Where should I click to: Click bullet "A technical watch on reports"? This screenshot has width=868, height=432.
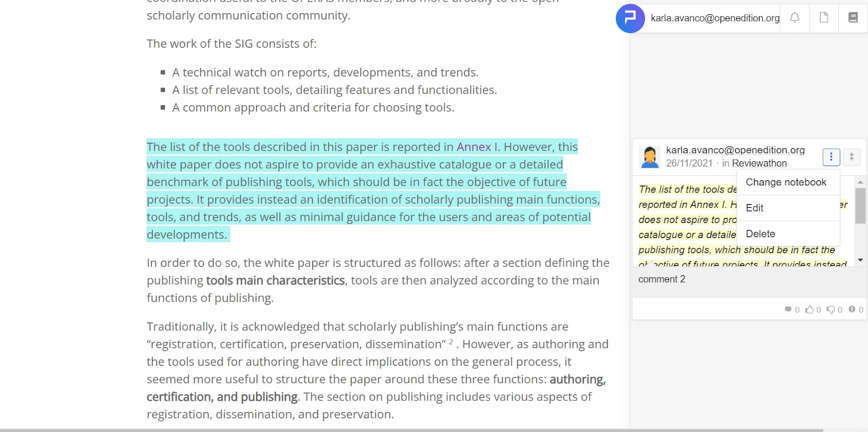325,73
